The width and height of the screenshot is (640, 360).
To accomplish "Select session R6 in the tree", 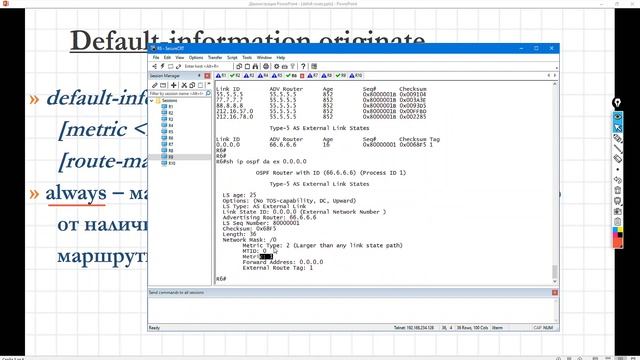I will coord(167,138).
